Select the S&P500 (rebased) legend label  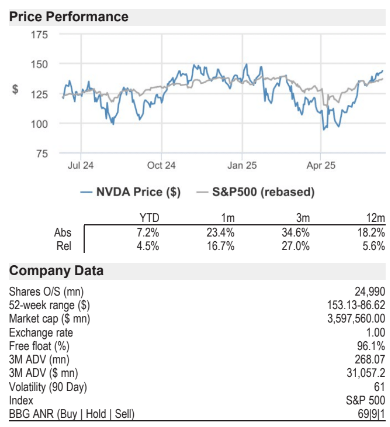pyautogui.click(x=263, y=192)
